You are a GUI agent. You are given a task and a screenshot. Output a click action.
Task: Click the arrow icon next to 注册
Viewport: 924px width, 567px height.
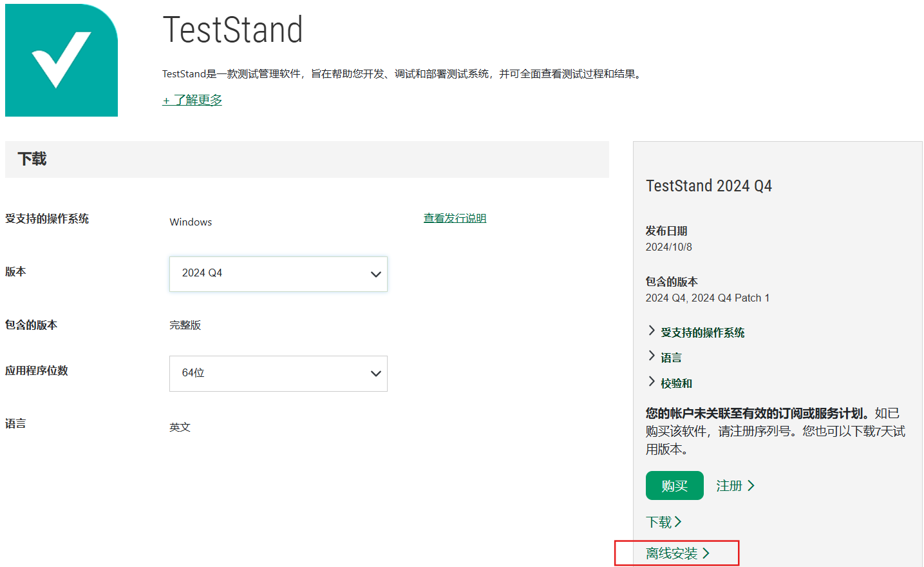coord(751,485)
